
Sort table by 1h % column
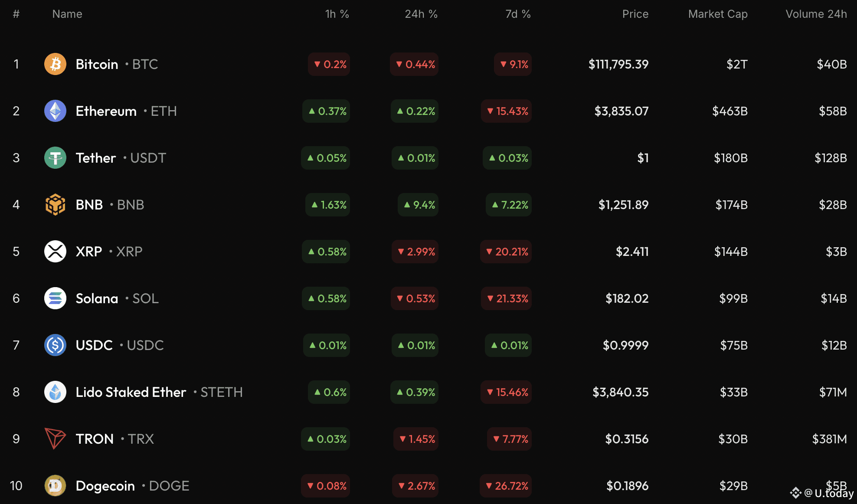click(337, 14)
